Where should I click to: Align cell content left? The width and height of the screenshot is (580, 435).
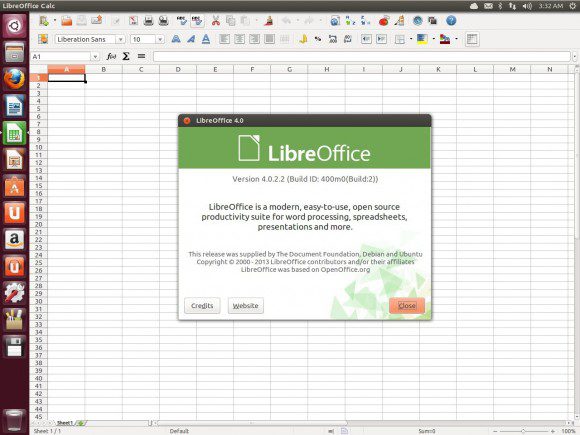pos(225,39)
